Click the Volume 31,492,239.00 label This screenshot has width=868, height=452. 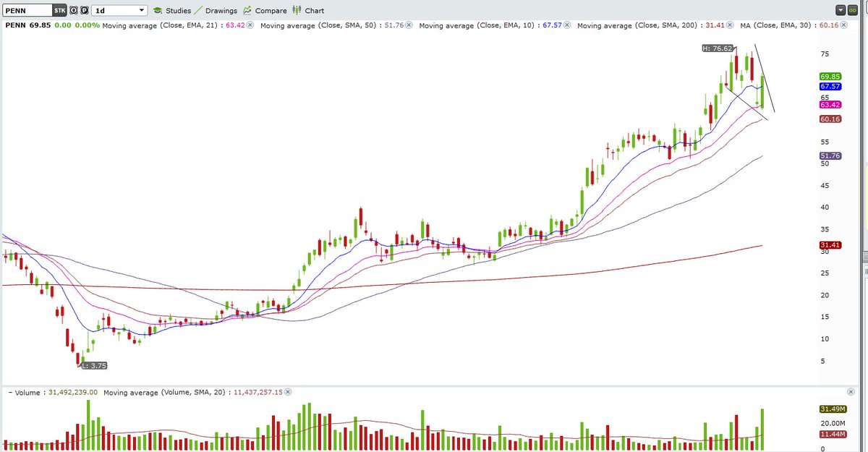[57, 392]
